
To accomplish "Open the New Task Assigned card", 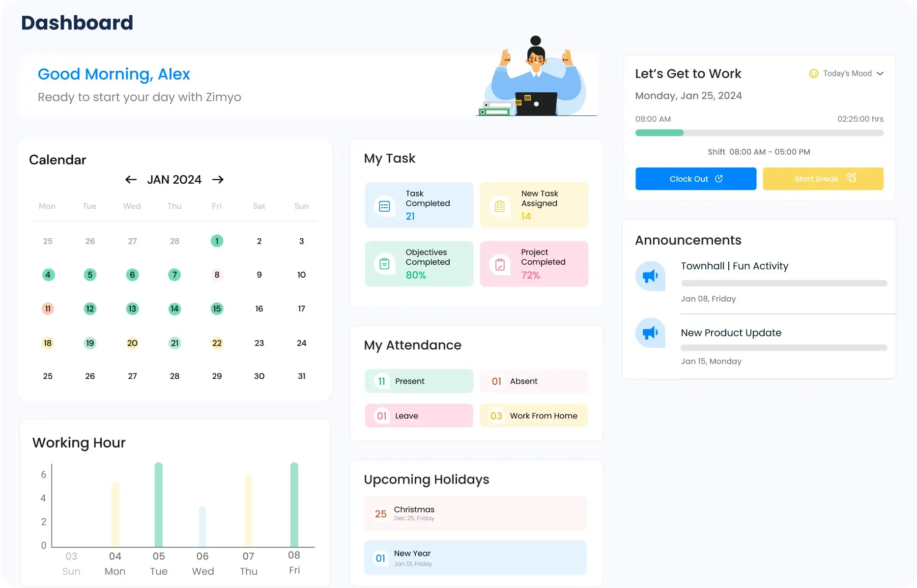I will pos(534,205).
